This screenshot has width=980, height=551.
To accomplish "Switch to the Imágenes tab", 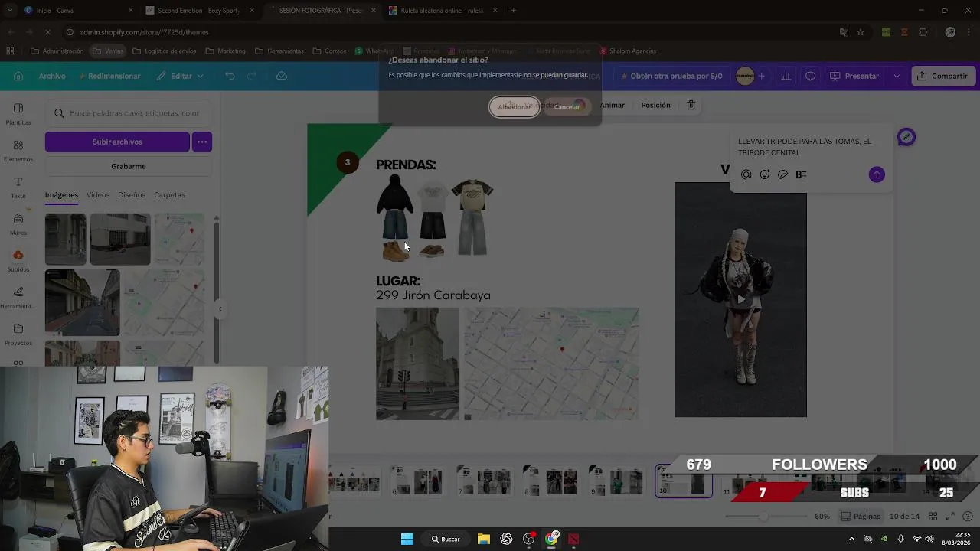I will tap(61, 195).
